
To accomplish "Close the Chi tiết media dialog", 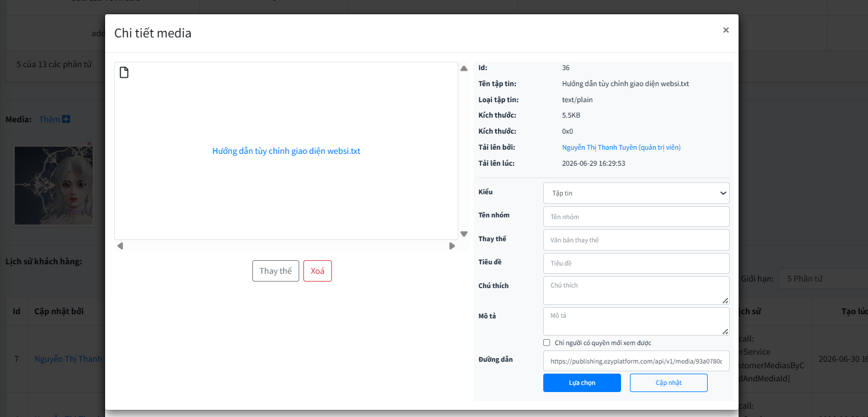I will pyautogui.click(x=726, y=30).
